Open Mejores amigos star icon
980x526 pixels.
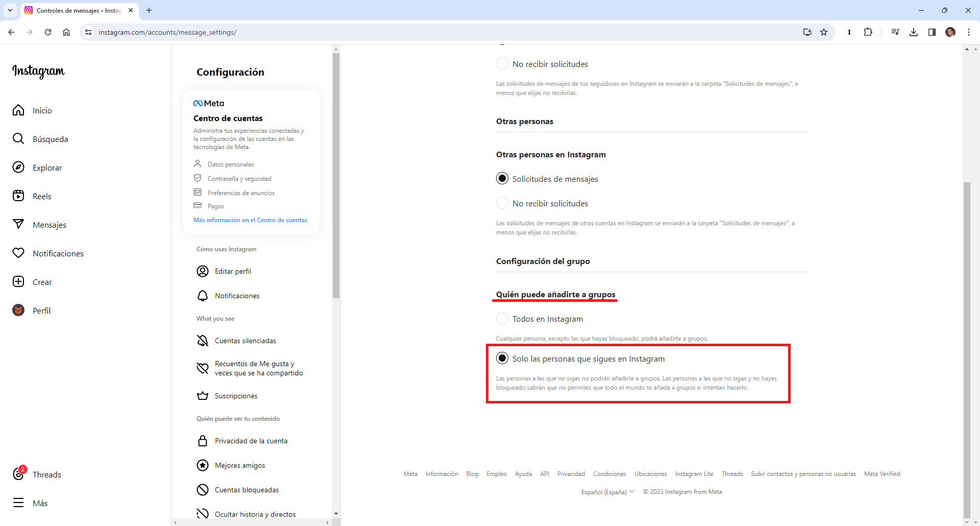click(x=203, y=465)
